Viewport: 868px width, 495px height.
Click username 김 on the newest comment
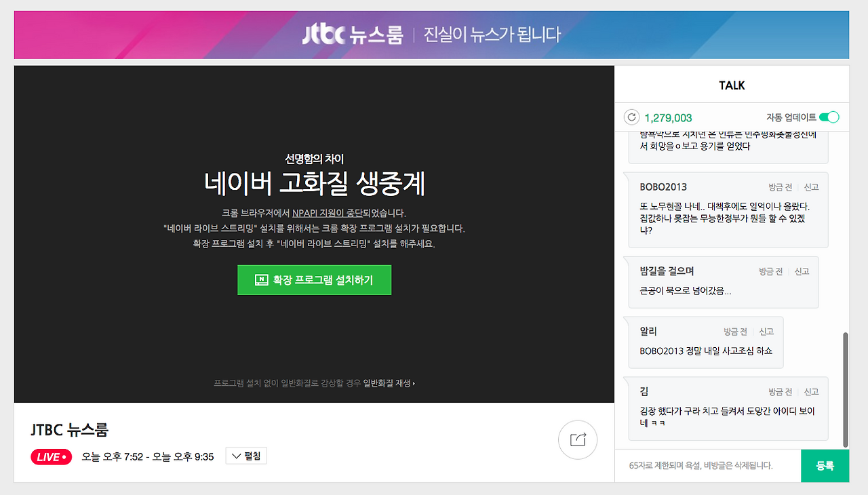click(x=644, y=391)
